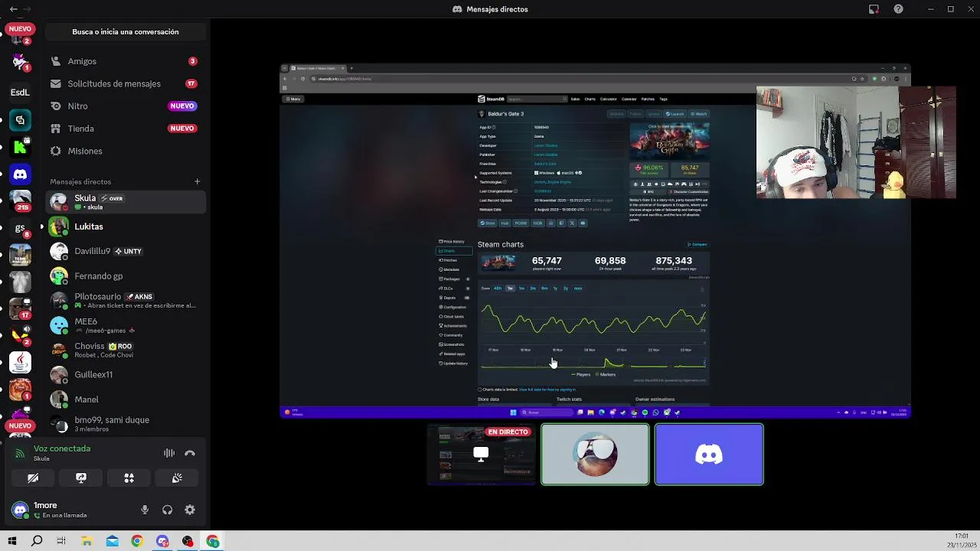Click the Launch button in SteamDB

pyautogui.click(x=675, y=114)
